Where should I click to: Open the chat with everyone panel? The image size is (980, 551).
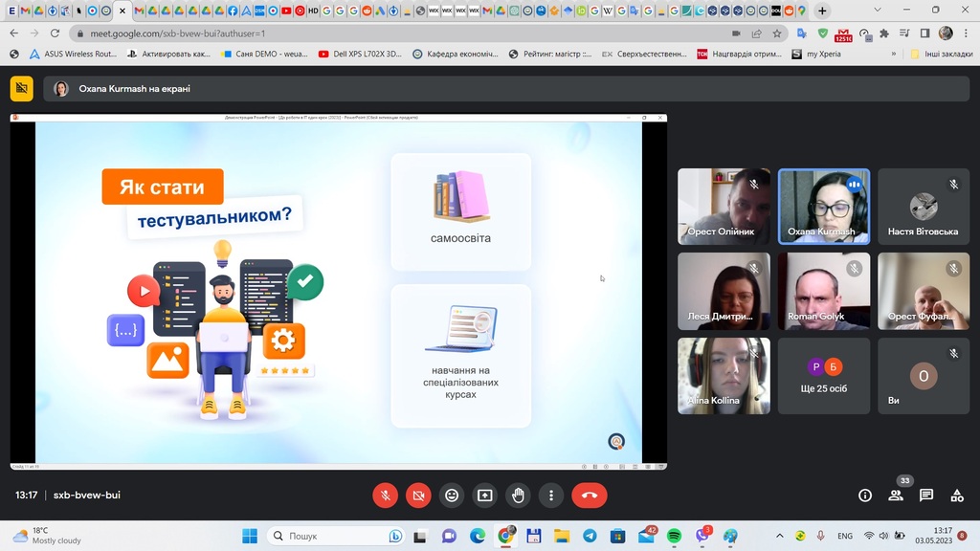point(926,496)
